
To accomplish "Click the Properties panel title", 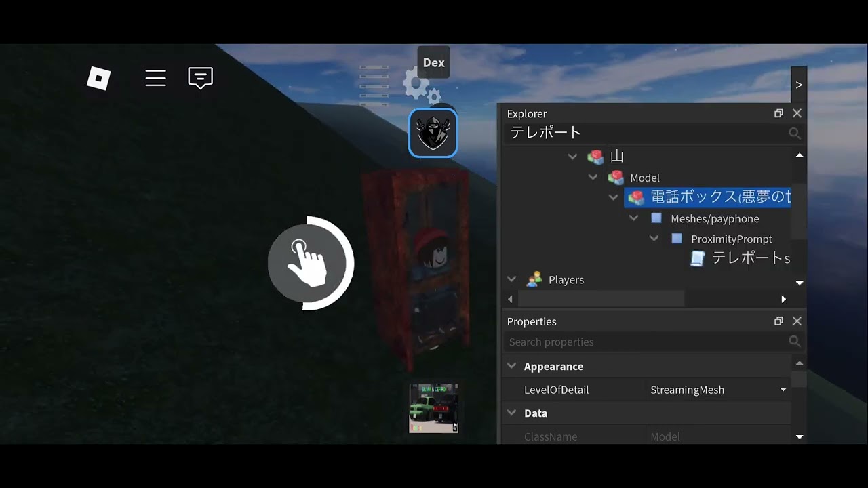I will pyautogui.click(x=532, y=321).
